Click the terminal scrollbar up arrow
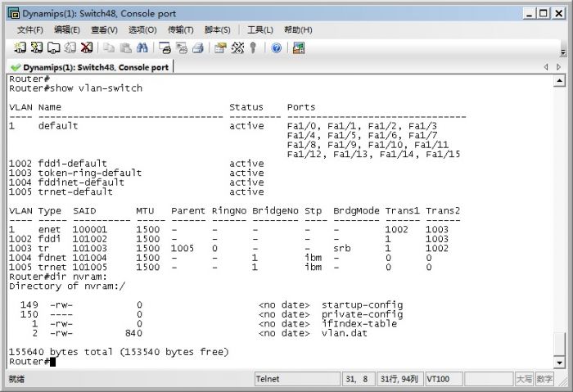 point(559,80)
